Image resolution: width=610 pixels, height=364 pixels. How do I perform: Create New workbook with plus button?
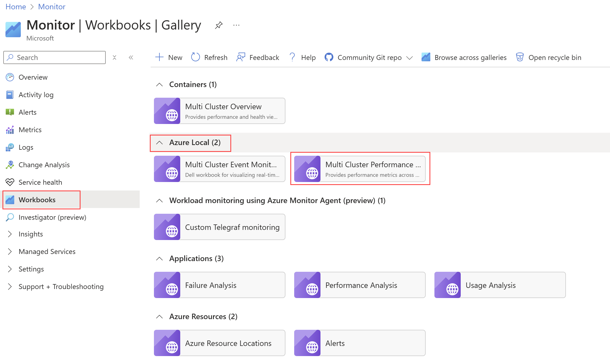click(159, 57)
